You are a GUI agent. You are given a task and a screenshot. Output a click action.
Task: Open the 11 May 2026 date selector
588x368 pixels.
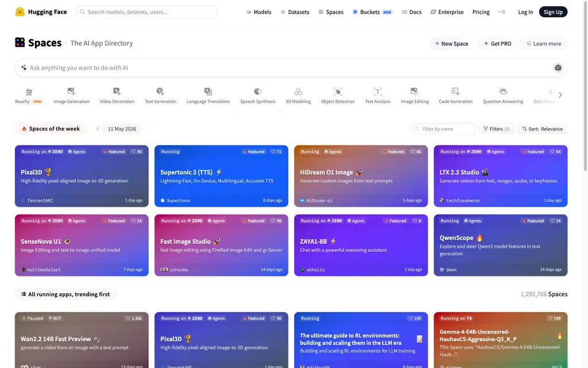[122, 129]
